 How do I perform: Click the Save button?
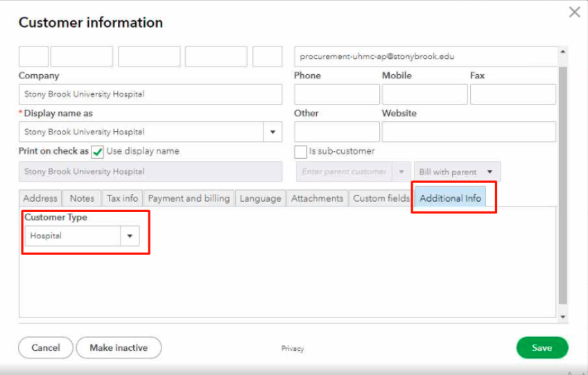tap(542, 348)
